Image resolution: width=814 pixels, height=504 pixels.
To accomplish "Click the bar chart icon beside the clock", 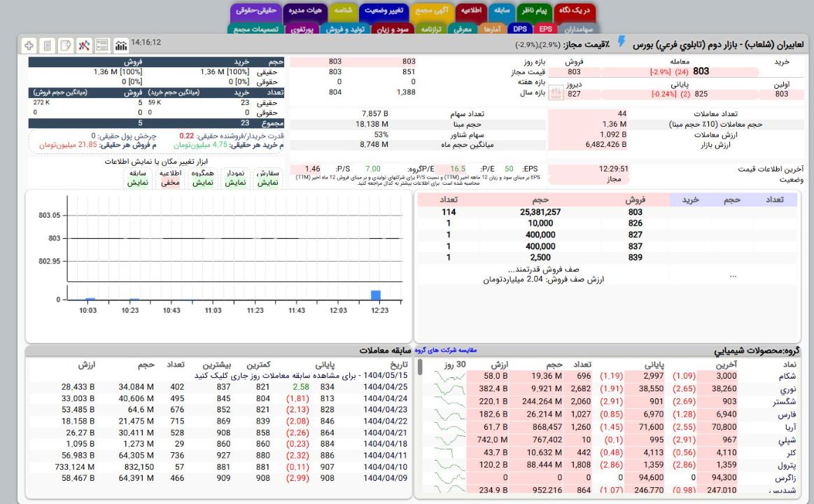I will (120, 45).
